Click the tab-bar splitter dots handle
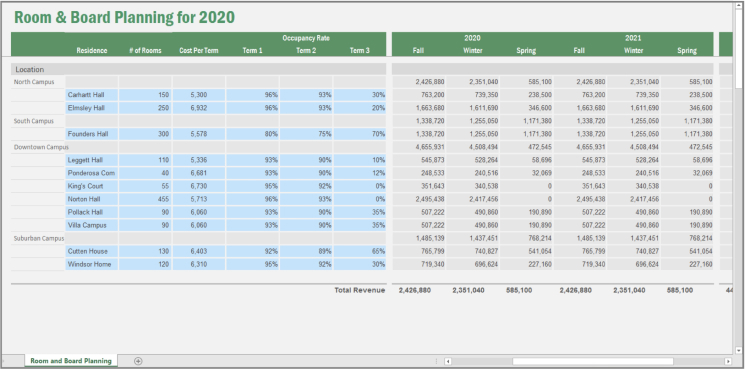The height and width of the screenshot is (369, 745). click(x=436, y=361)
